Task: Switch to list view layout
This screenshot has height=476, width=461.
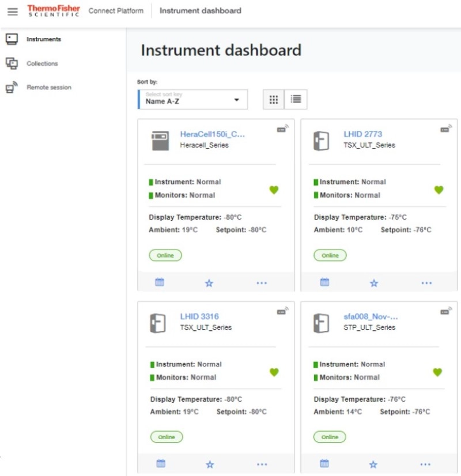Action: (296, 99)
